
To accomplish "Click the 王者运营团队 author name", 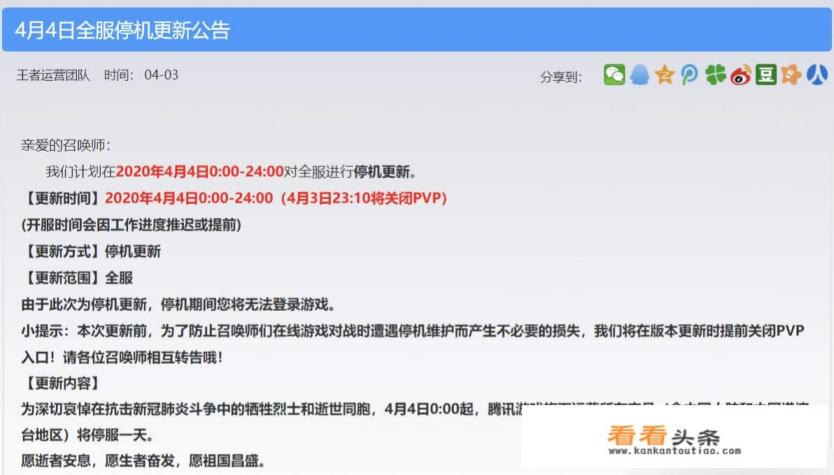I will (53, 75).
